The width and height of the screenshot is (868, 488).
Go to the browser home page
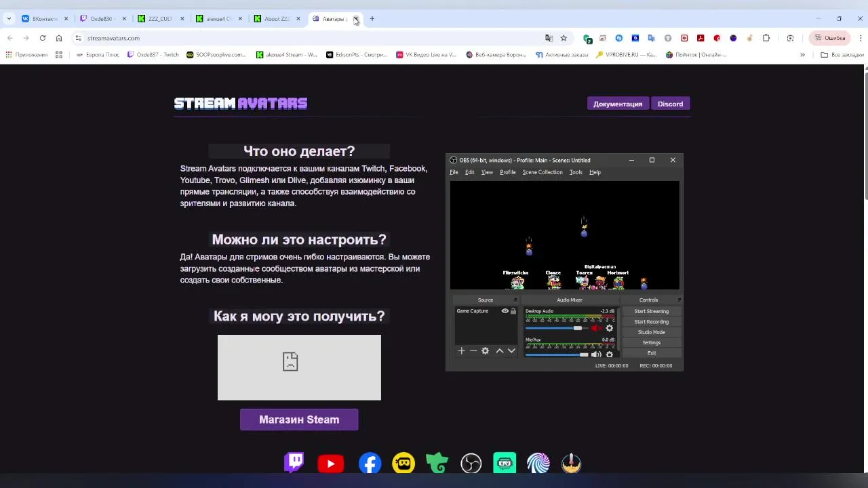(59, 38)
